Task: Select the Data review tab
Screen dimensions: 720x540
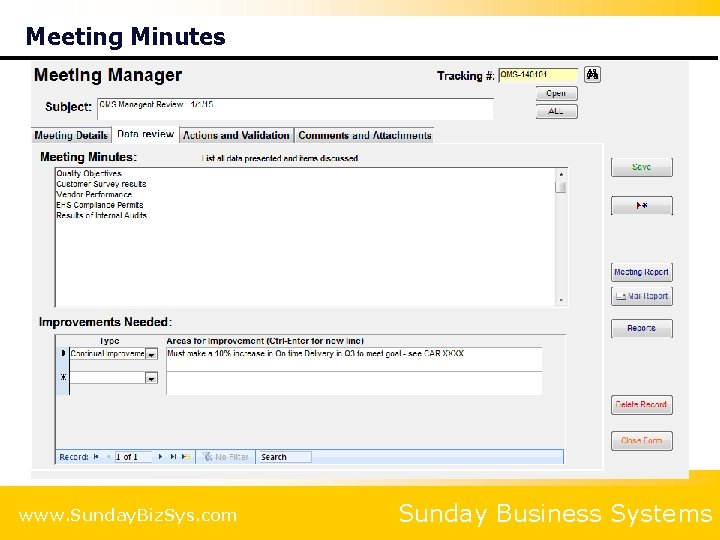Action: coord(146,134)
